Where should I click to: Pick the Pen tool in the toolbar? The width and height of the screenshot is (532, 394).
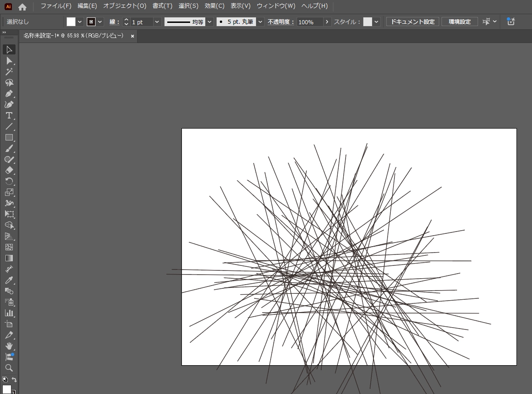9,93
